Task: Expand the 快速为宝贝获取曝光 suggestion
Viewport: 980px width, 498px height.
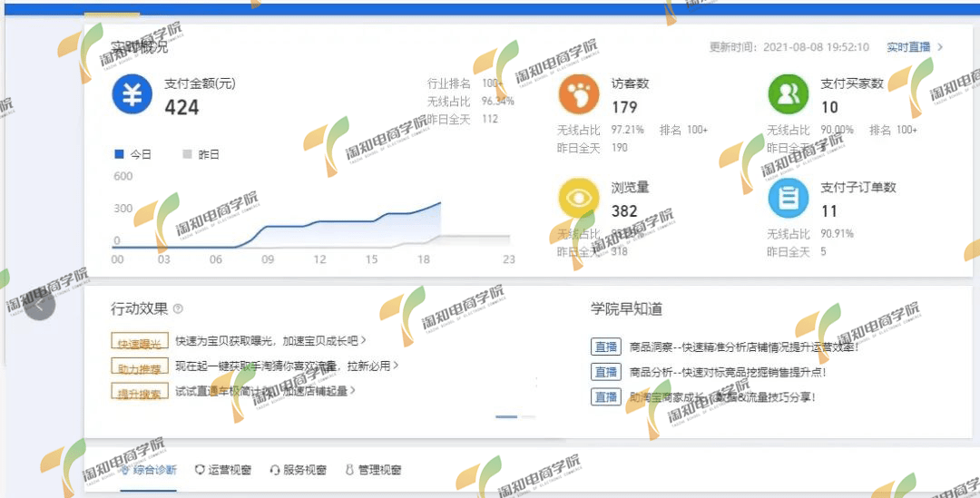Action: pyautogui.click(x=270, y=341)
